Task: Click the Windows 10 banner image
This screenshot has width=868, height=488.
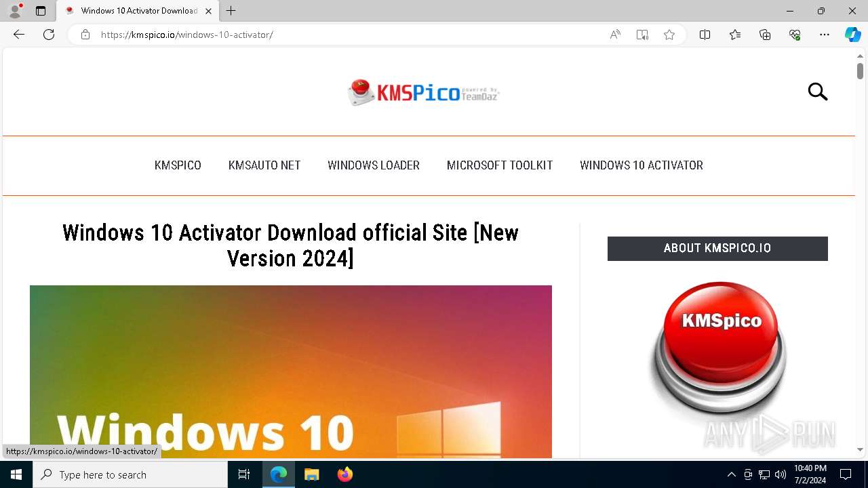Action: tap(291, 371)
